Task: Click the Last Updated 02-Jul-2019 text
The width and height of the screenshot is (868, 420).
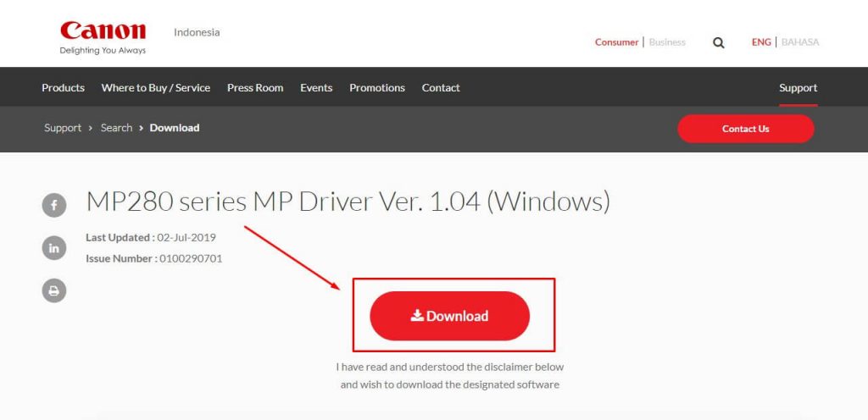Action: (x=151, y=238)
